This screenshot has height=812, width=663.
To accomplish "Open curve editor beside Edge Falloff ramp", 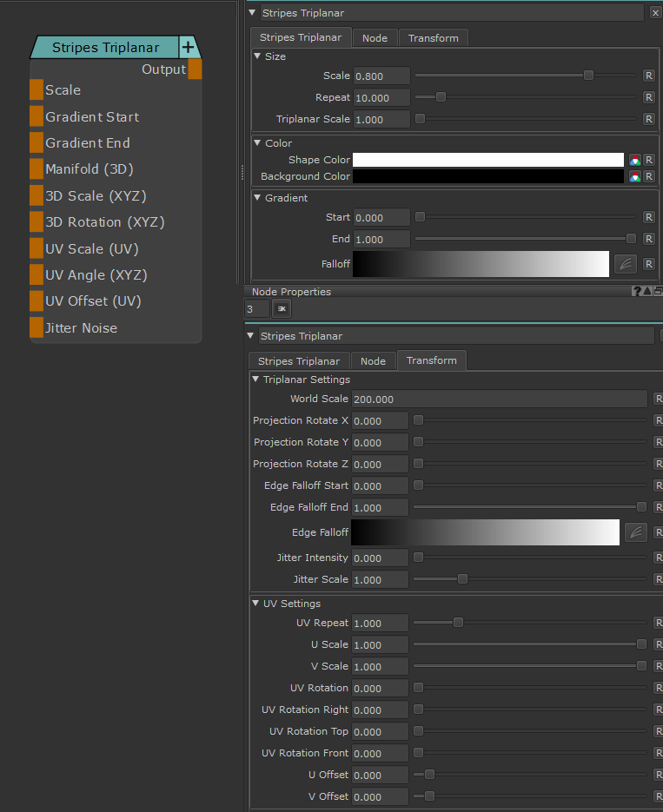I will click(635, 532).
